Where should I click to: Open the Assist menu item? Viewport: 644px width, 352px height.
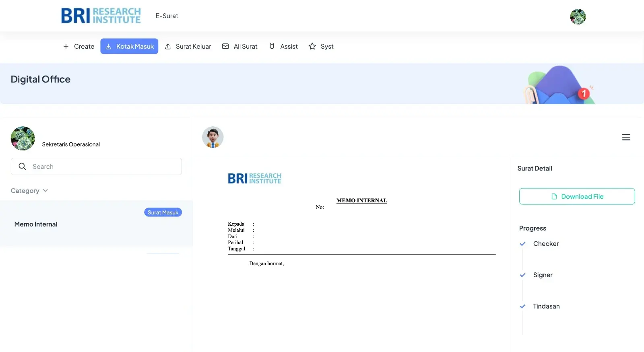(283, 46)
